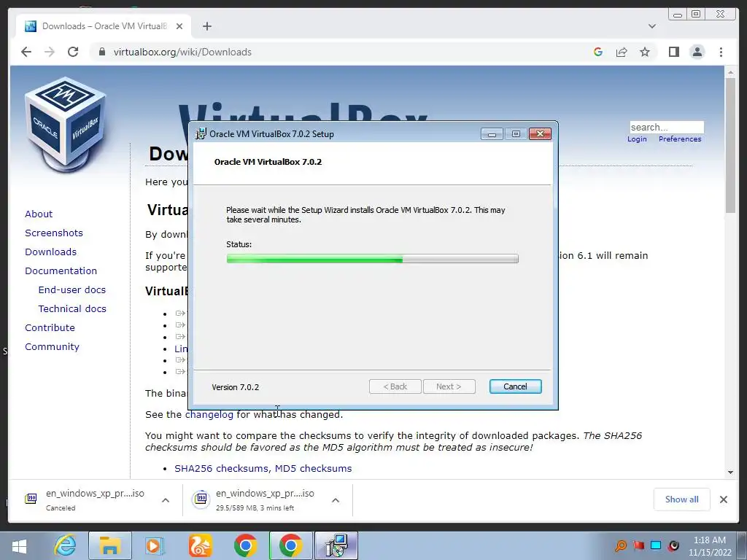The height and width of the screenshot is (560, 747).
Task: Click the address bar URL
Action: (182, 52)
